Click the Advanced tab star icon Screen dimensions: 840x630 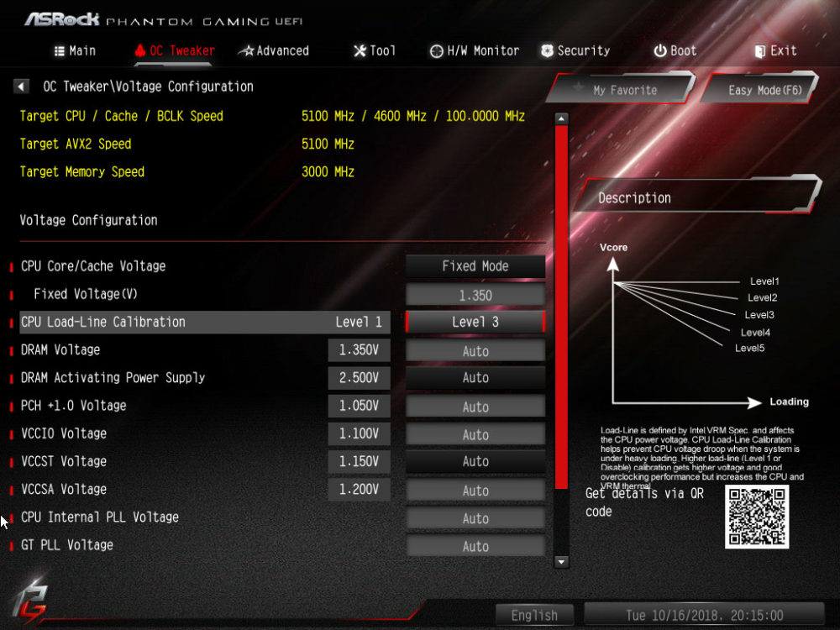pyautogui.click(x=246, y=51)
